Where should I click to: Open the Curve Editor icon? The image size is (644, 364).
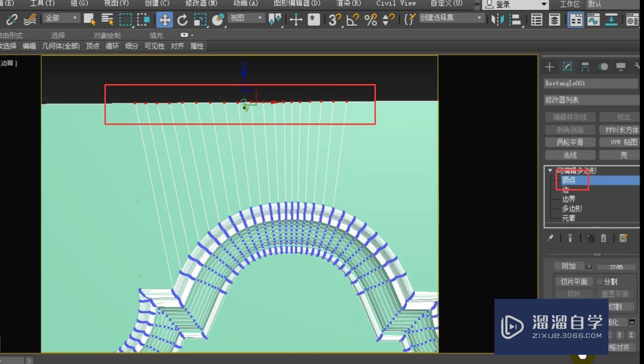click(593, 19)
